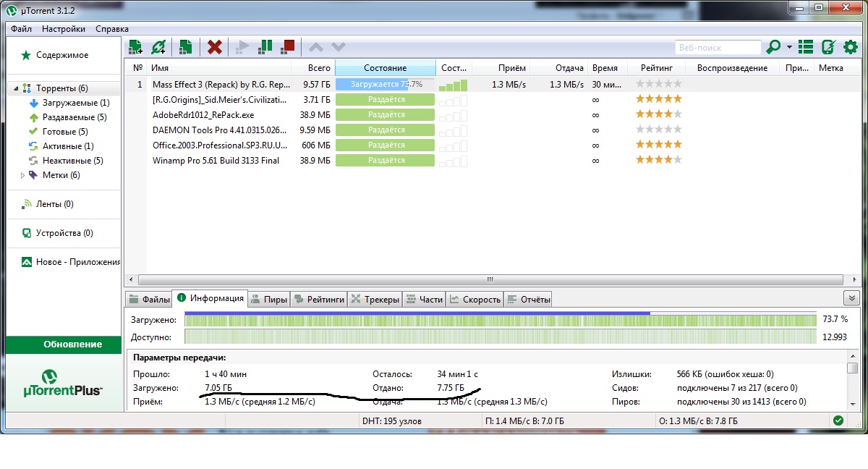Image resolution: width=868 pixels, height=469 pixels.
Task: Sort by the Имя column header
Action: pos(219,68)
